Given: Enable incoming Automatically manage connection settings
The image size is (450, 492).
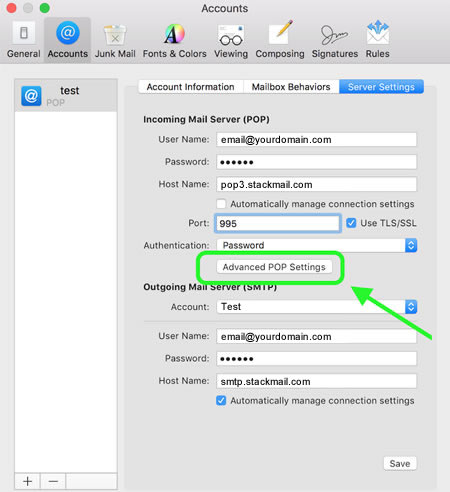Looking at the screenshot, I should pyautogui.click(x=221, y=204).
